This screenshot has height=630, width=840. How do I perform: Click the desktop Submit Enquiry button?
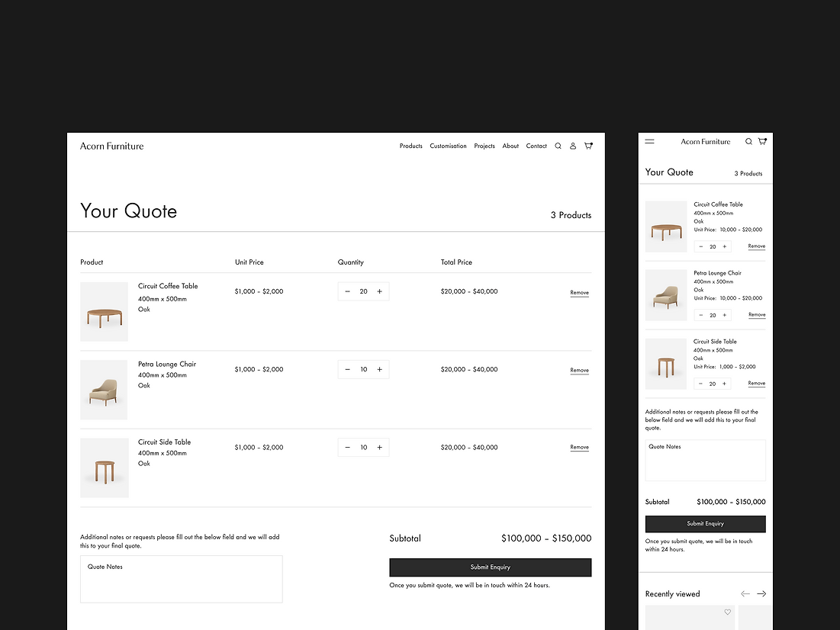[x=490, y=567]
